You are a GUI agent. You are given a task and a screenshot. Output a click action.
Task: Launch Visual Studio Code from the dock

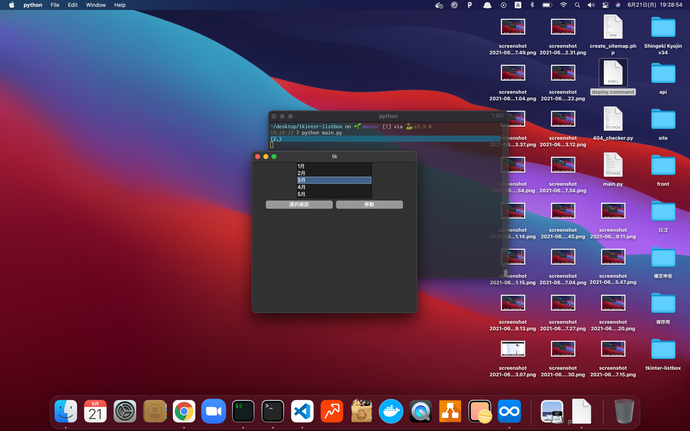(x=302, y=411)
